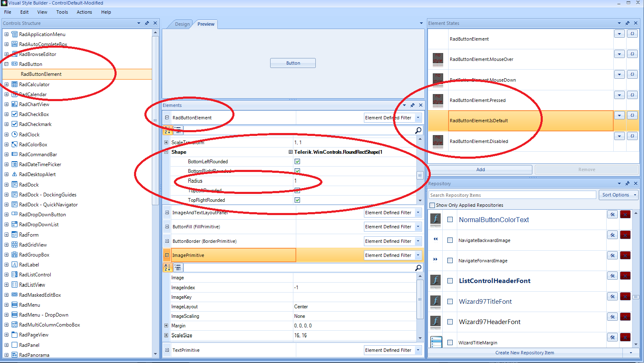
Task: Open the Actions menu
Action: (x=84, y=12)
